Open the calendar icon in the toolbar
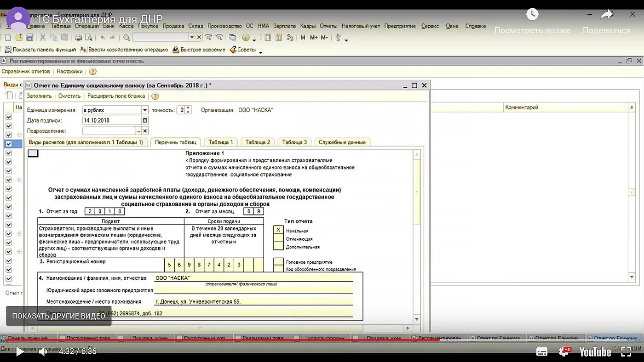The image size is (644, 362). [x=279, y=37]
